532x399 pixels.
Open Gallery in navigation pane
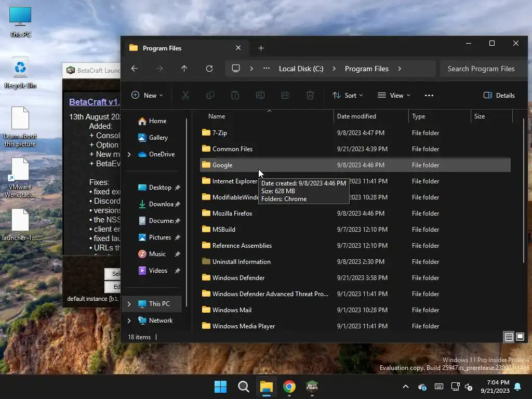tap(153, 138)
